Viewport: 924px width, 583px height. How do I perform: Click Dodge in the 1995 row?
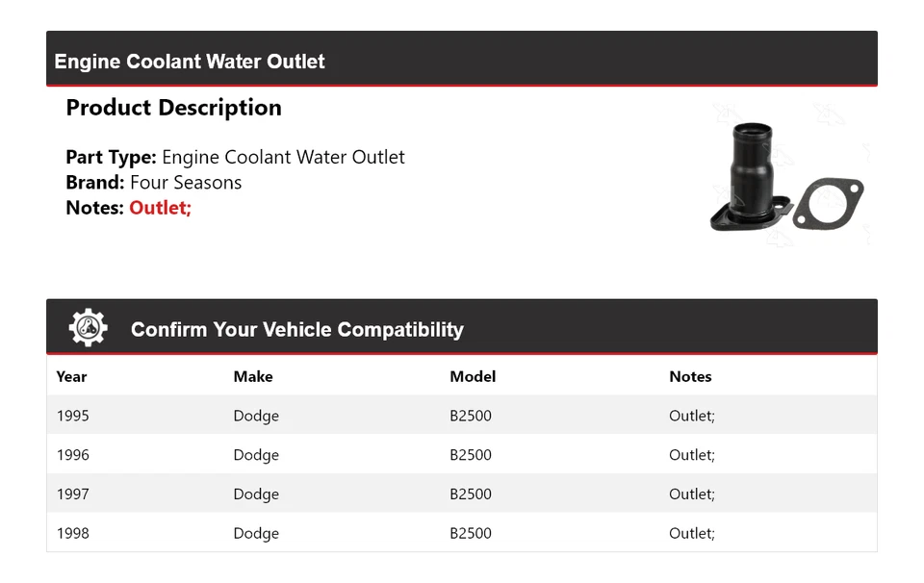(256, 416)
